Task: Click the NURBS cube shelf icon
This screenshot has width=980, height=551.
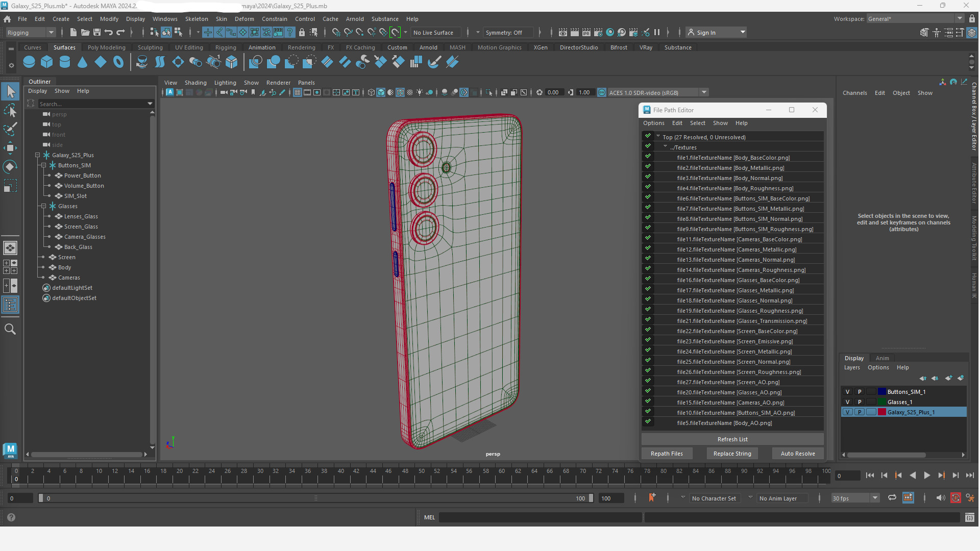Action: (x=47, y=62)
